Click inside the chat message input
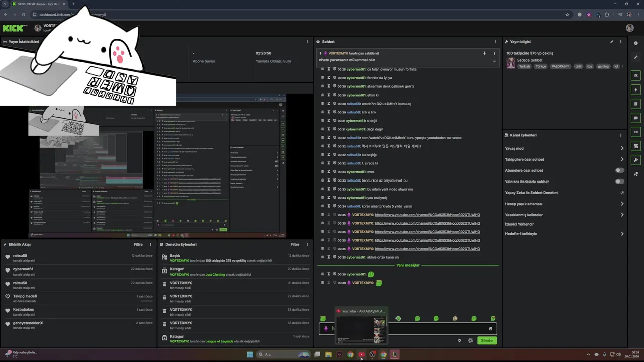The image size is (644, 362). pos(408,329)
